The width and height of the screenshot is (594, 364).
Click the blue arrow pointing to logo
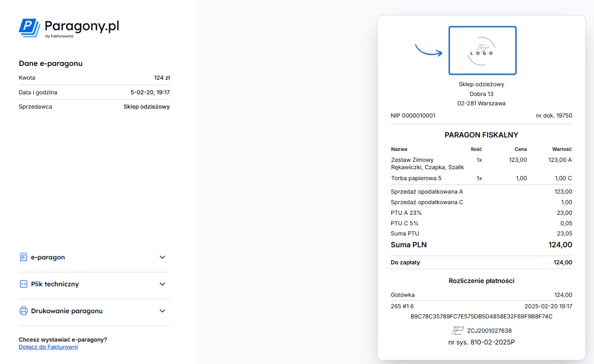(x=428, y=51)
